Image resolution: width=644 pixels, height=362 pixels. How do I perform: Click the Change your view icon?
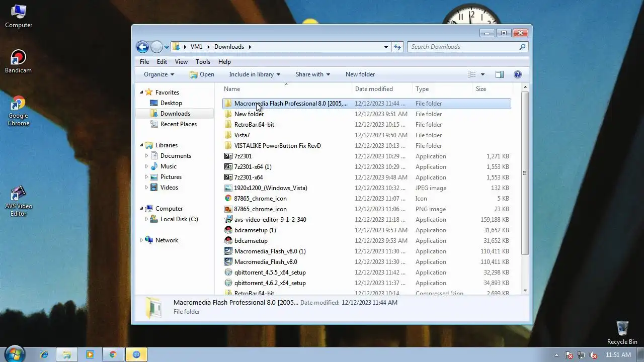pos(472,74)
